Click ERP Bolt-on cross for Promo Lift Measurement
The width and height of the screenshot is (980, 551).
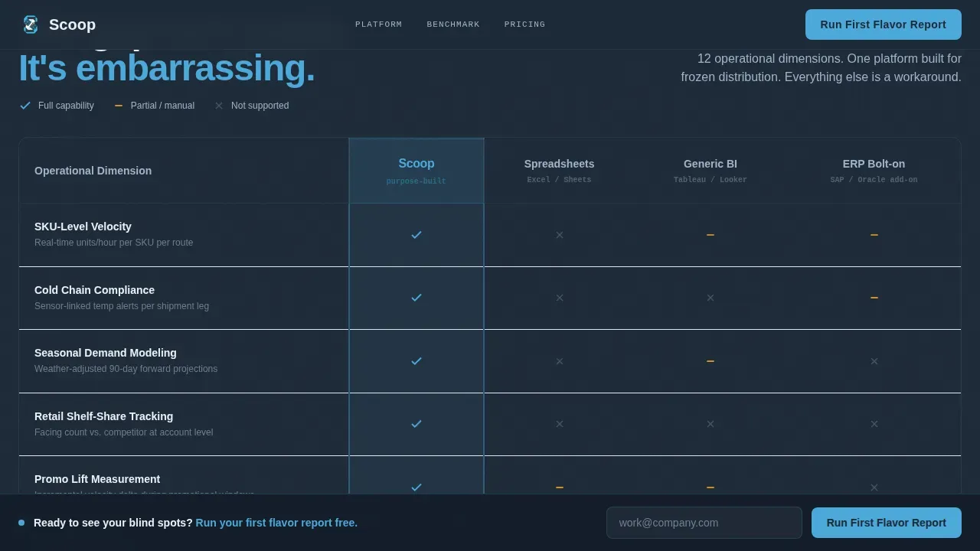[874, 487]
